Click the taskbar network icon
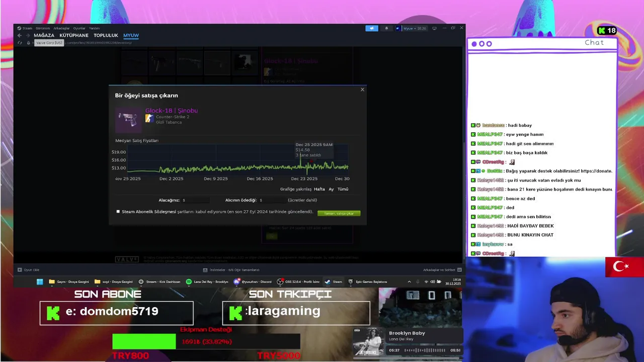This screenshot has width=644, height=362. [426, 282]
